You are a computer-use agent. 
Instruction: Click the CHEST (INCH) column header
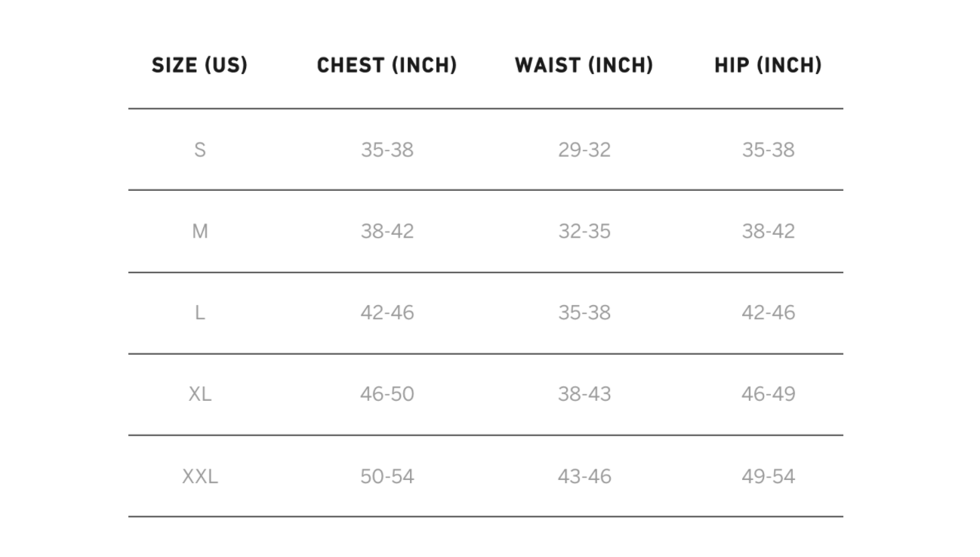point(387,66)
